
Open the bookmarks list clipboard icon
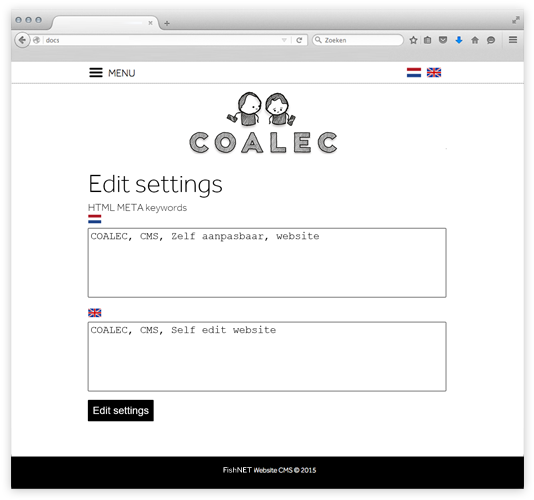[x=427, y=40]
